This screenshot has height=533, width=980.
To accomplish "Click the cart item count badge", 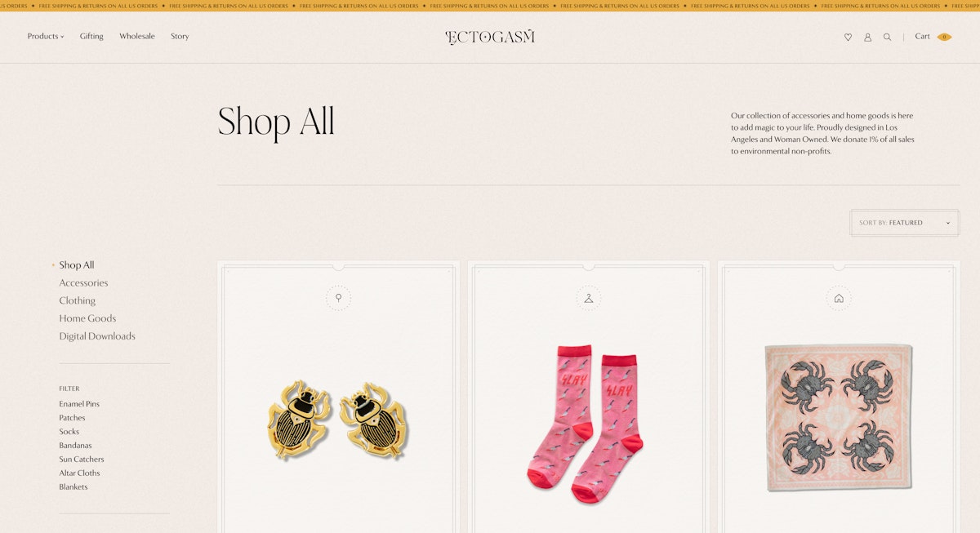I will [944, 37].
